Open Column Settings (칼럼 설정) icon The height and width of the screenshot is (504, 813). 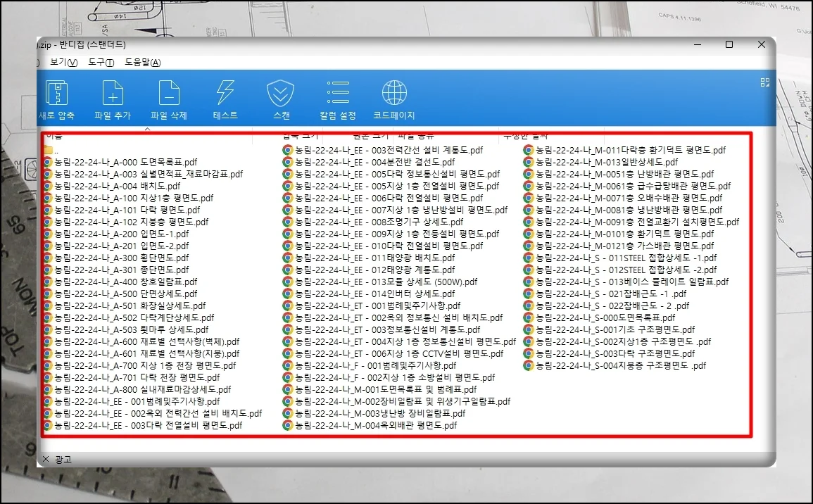(338, 94)
